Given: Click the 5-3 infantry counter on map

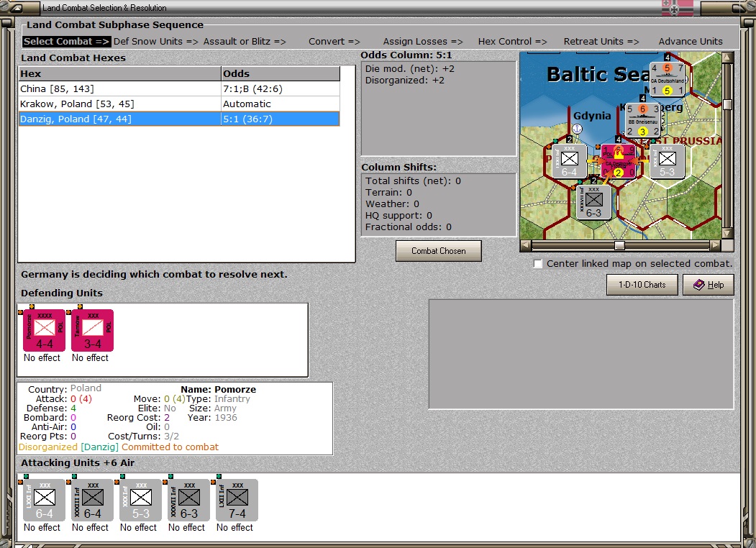Looking at the screenshot, I should point(668,162).
